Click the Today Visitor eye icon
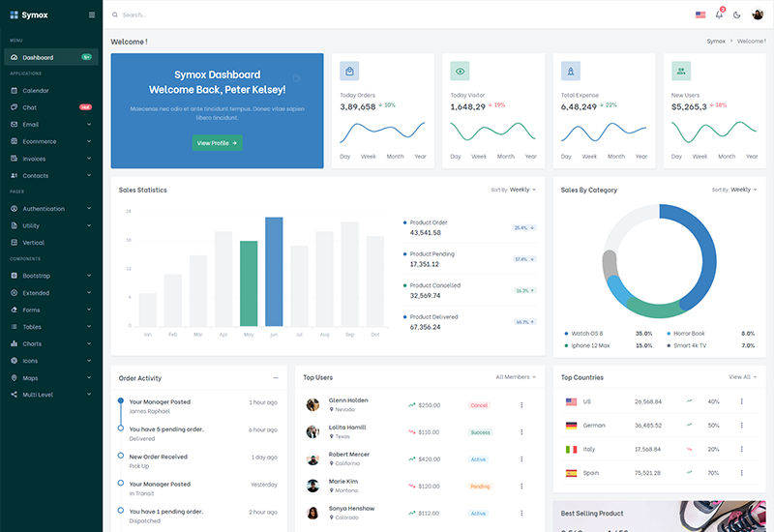This screenshot has height=532, width=774. tap(460, 71)
